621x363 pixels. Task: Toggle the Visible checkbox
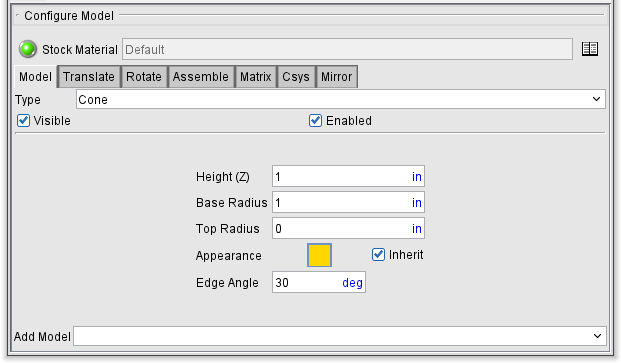pos(23,120)
